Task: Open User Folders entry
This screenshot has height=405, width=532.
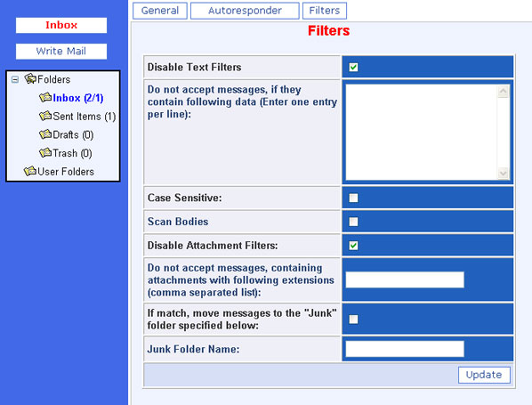Action: click(x=66, y=172)
